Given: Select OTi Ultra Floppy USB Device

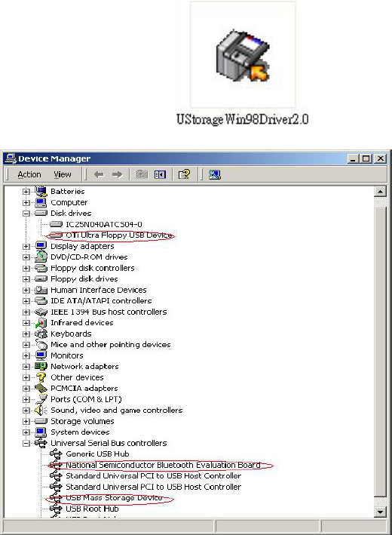Looking at the screenshot, I should (119, 235).
